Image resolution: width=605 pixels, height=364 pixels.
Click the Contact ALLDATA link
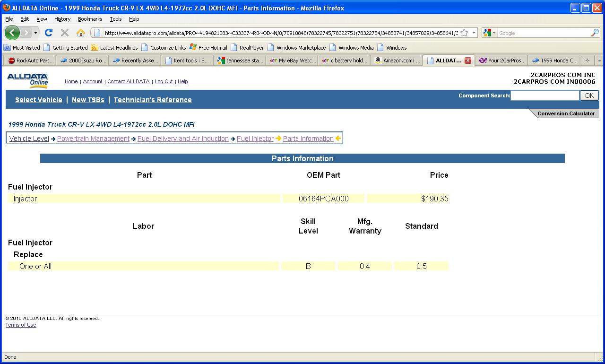tap(129, 82)
